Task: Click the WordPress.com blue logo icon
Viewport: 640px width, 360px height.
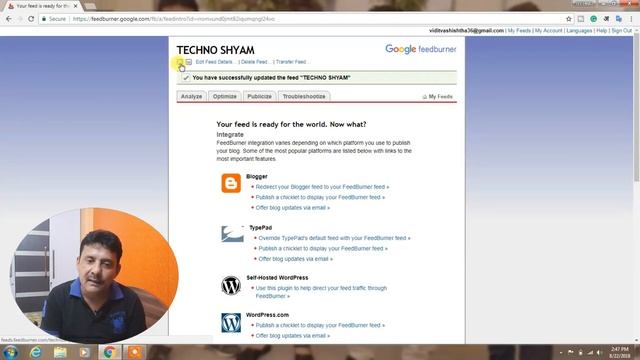Action: pyautogui.click(x=231, y=323)
